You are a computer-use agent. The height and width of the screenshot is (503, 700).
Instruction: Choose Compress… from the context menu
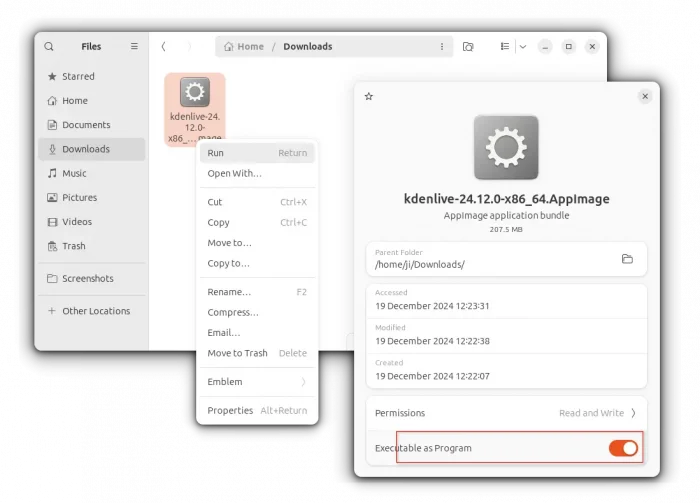click(x=257, y=312)
